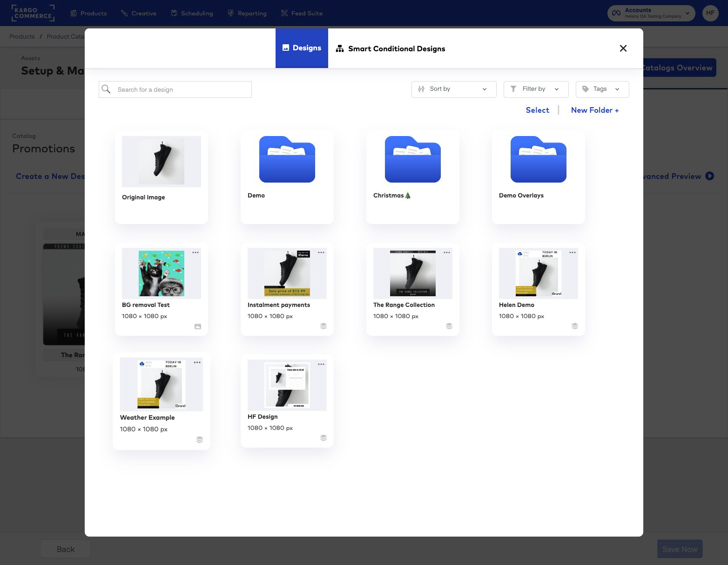Screen dimensions: 728x565
Task: Click the Kargo Commerce logo
Action: click(33, 13)
